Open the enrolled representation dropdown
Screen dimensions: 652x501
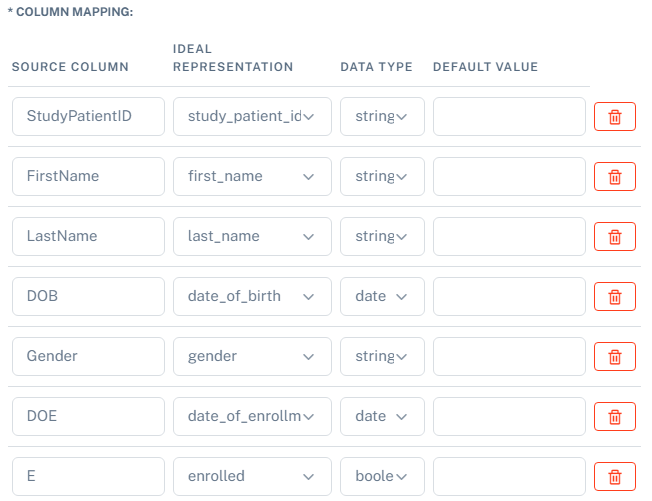pos(252,476)
